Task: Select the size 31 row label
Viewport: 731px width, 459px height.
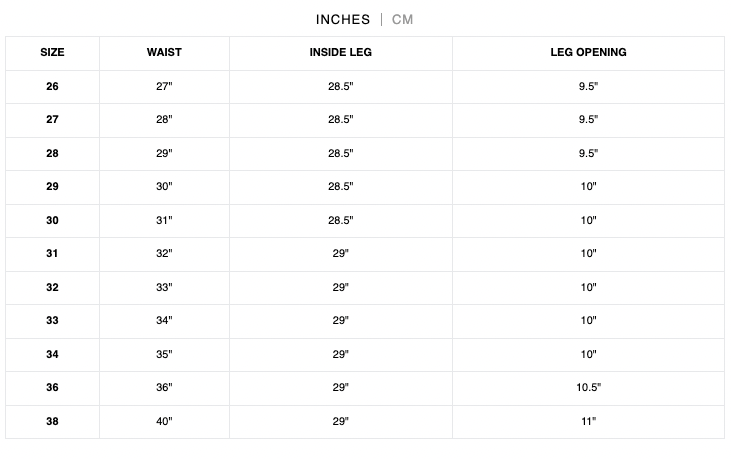Action: click(52, 253)
